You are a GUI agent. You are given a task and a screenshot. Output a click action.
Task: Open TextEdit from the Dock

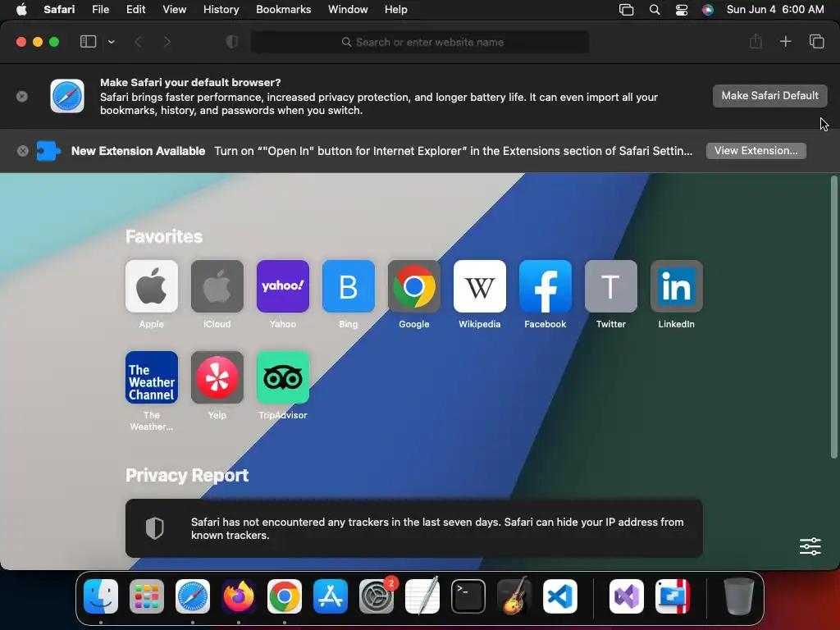[422, 596]
